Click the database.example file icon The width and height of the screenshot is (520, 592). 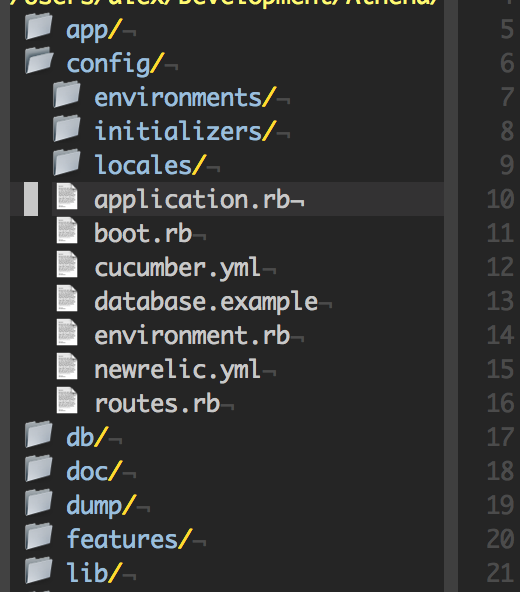tap(67, 298)
